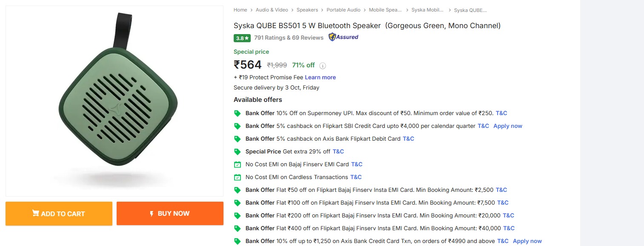View T&C for Special Price extra 29% off
644x246 pixels.
coord(338,151)
